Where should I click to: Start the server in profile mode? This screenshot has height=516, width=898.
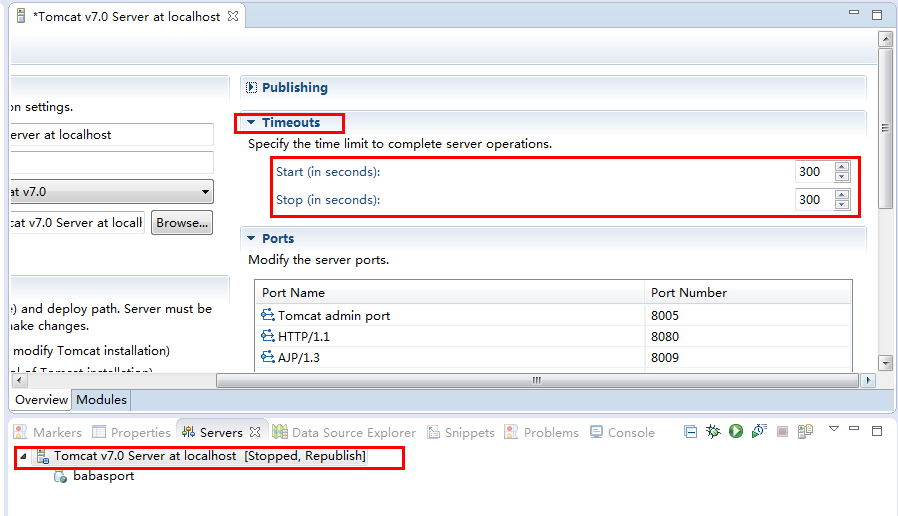click(x=759, y=431)
